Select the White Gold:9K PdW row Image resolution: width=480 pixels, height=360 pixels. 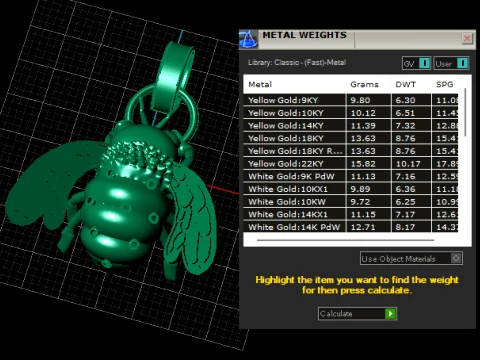351,176
